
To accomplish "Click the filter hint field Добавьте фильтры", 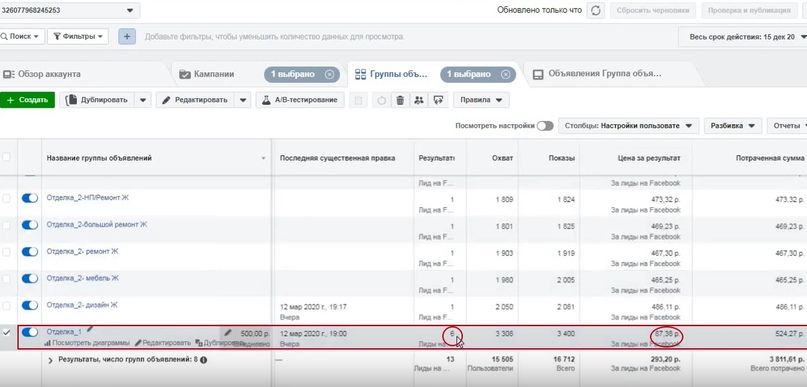I will [274, 37].
